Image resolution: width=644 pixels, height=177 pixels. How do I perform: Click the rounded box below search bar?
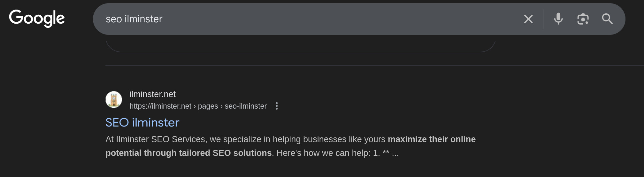pyautogui.click(x=300, y=47)
